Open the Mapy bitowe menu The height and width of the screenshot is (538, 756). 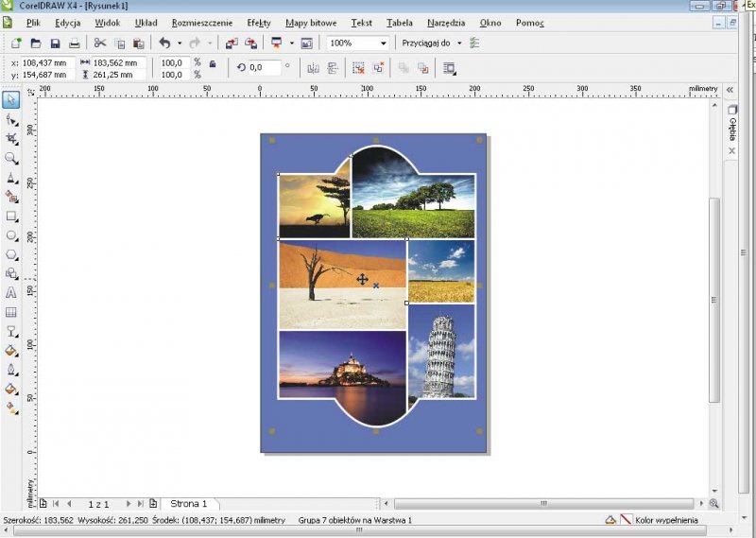click(x=310, y=22)
